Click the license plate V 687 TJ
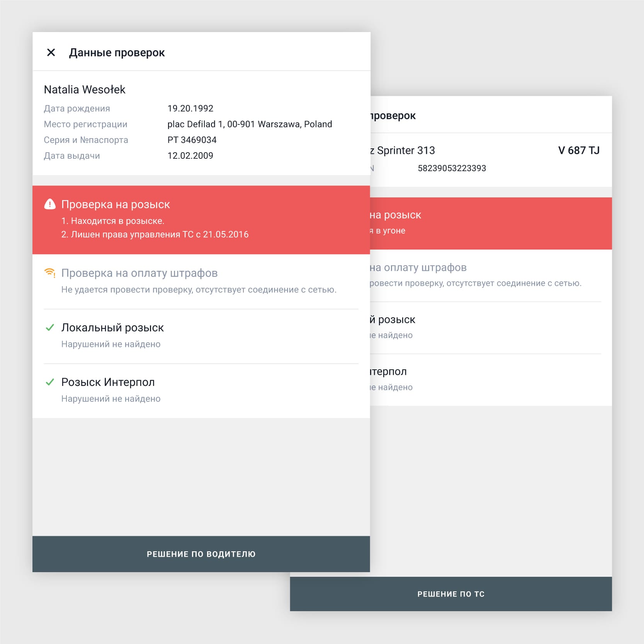Screen dimensions: 644x644 click(579, 150)
